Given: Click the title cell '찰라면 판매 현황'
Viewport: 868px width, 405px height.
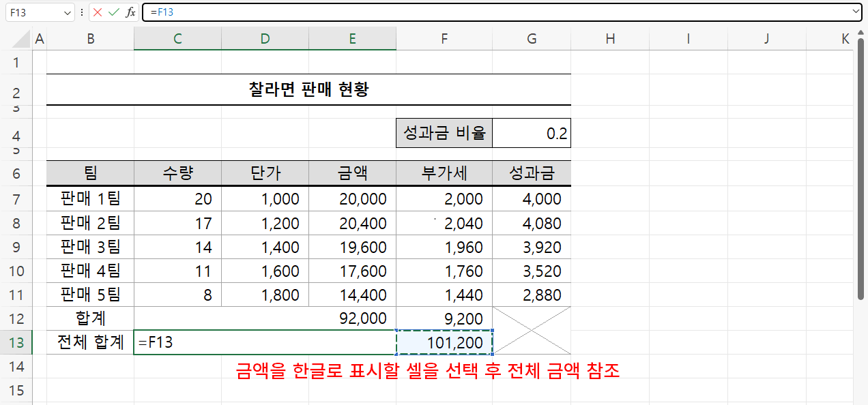Looking at the screenshot, I should tap(308, 89).
